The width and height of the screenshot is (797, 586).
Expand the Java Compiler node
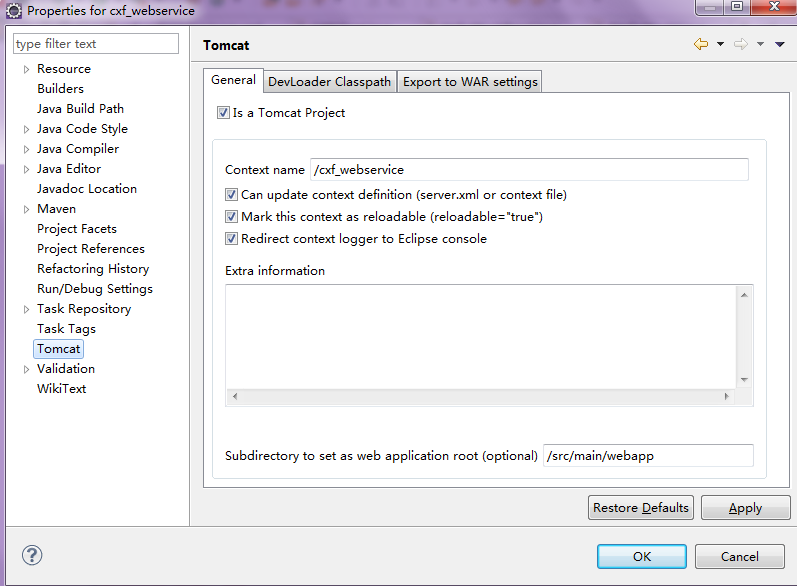(26, 149)
